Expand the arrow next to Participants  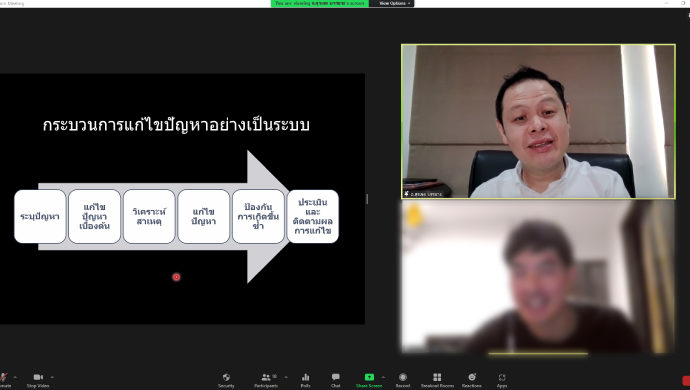pos(286,377)
